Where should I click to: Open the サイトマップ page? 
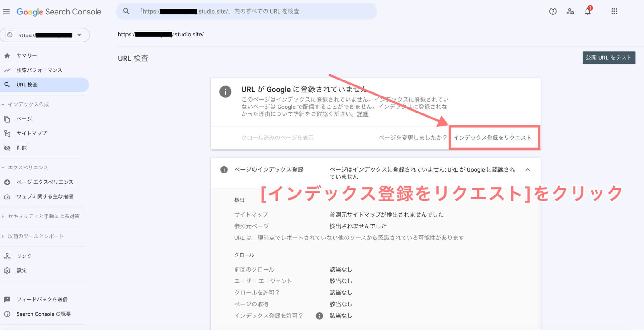pyautogui.click(x=31, y=133)
